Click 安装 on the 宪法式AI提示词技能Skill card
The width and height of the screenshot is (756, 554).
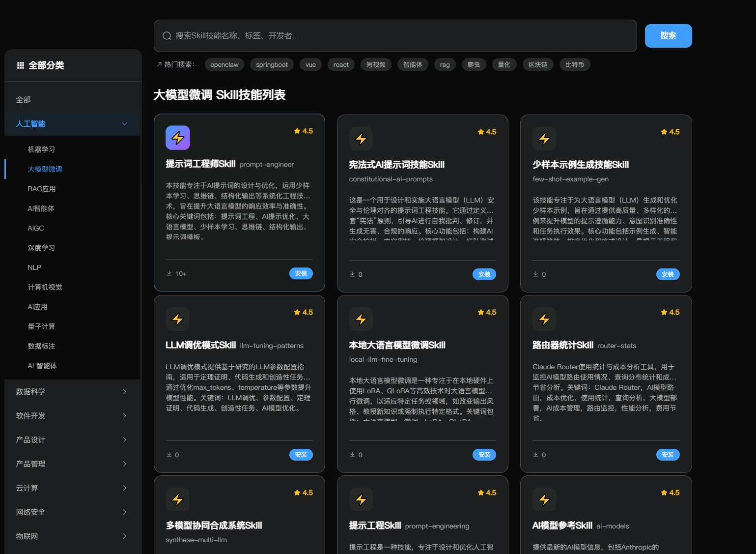click(x=484, y=274)
